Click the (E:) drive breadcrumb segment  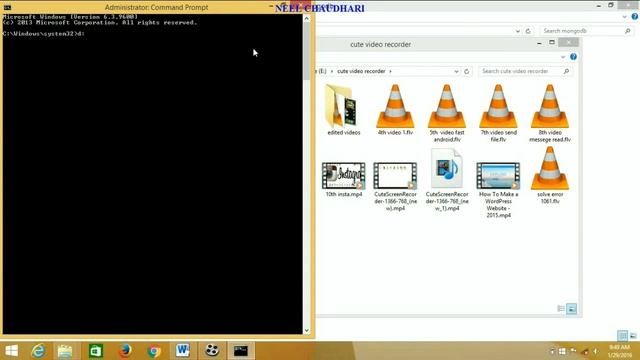coord(322,71)
